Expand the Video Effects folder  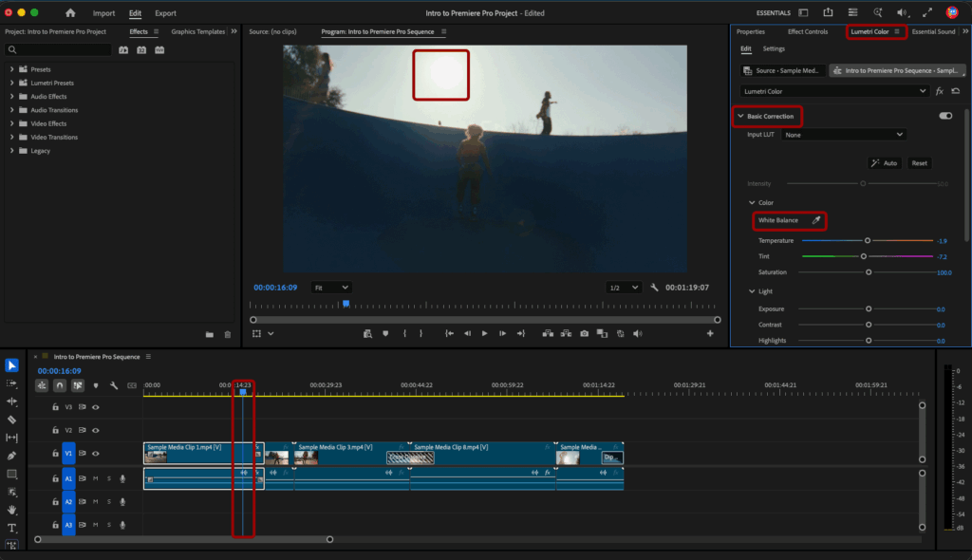(11, 123)
